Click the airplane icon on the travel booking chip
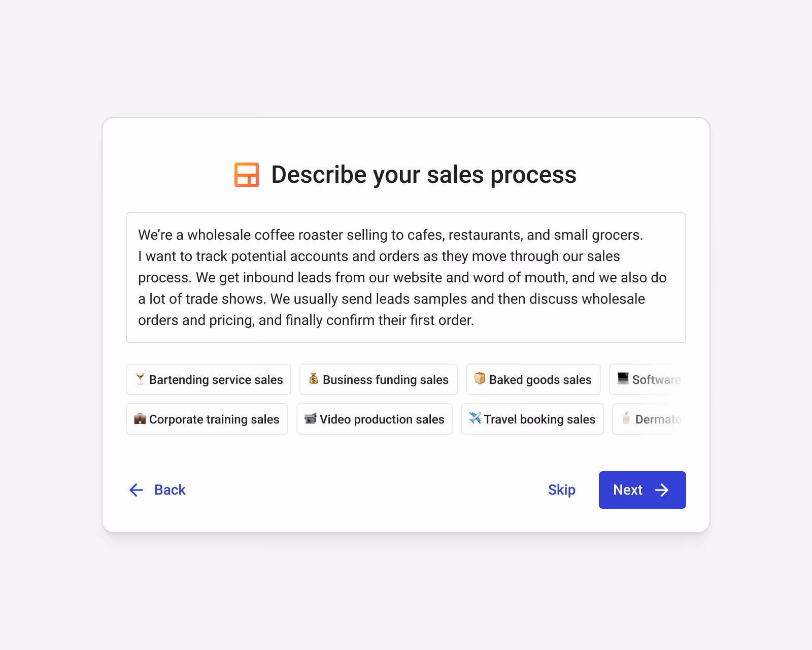 coord(474,419)
